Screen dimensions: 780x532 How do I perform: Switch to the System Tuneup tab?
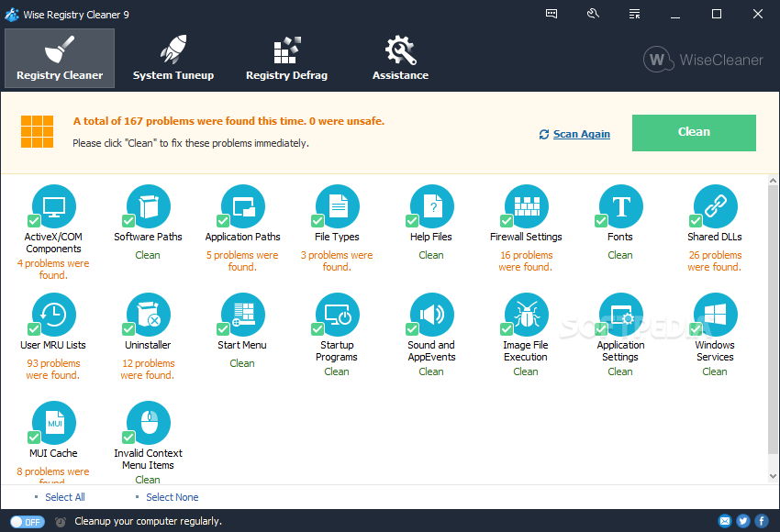pos(173,58)
